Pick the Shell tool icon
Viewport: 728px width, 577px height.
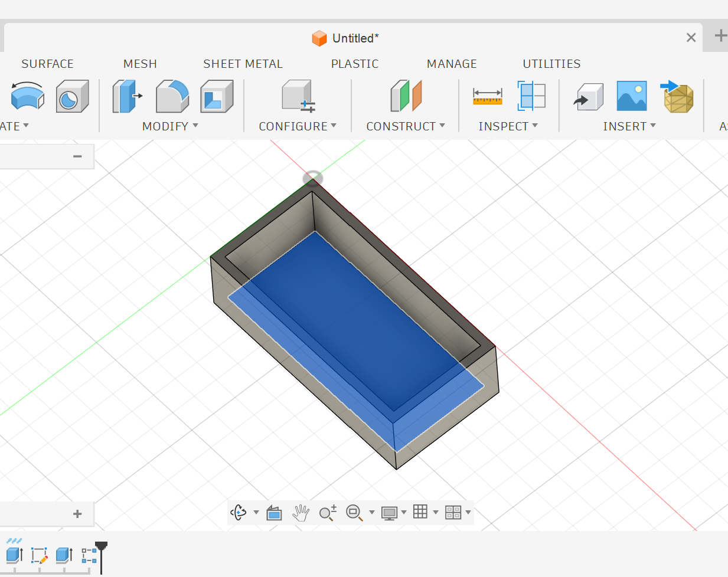(217, 96)
